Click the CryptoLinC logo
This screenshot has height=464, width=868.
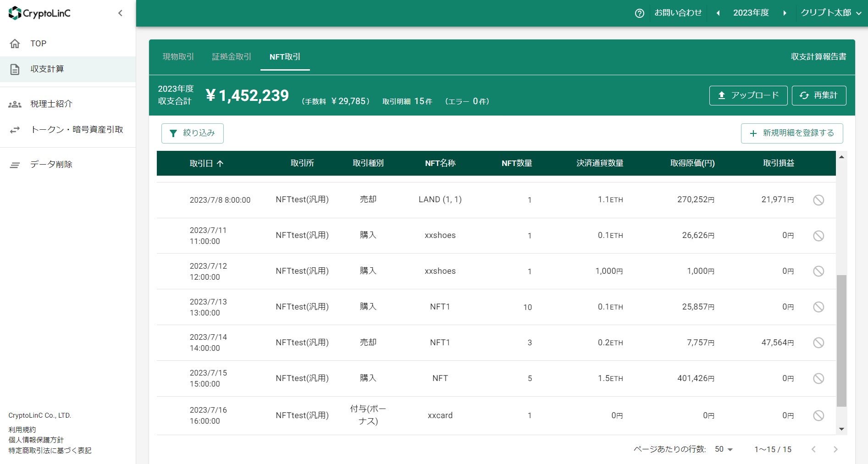(x=40, y=13)
